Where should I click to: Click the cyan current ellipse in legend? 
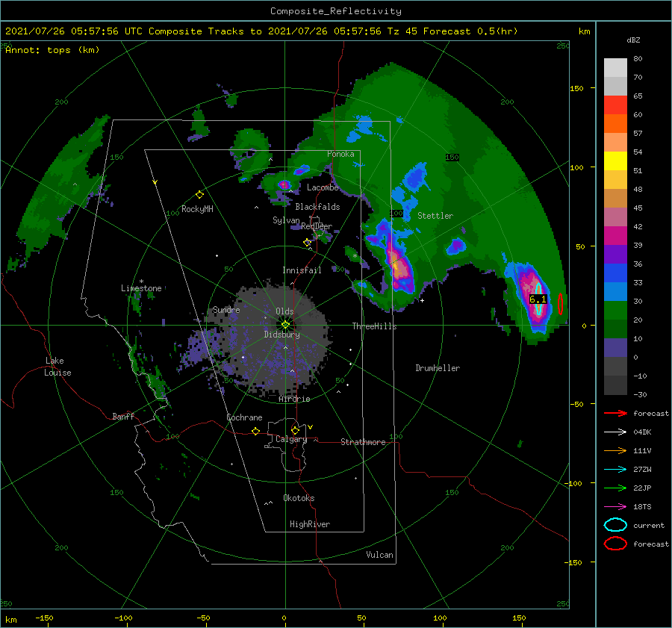(615, 525)
